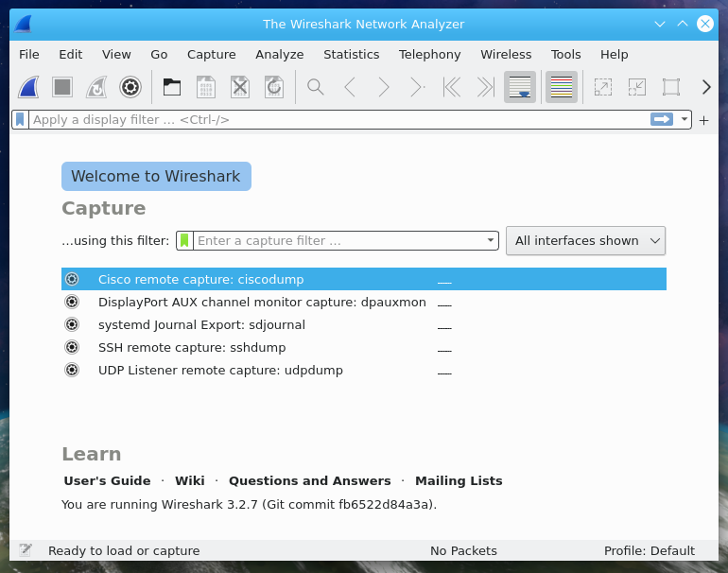Click the Stop capture square icon
This screenshot has width=728, height=573.
coord(62,87)
